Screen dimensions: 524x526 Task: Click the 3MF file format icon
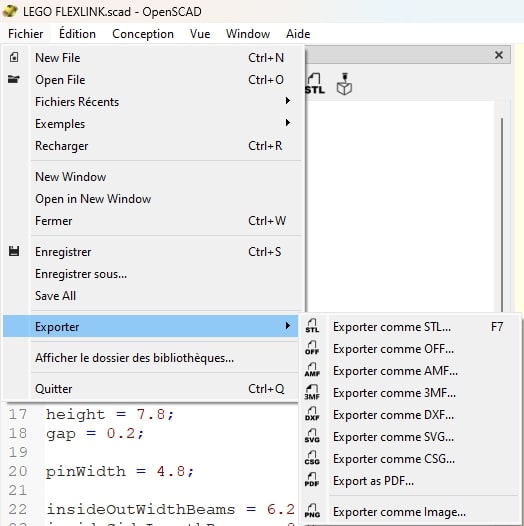pyautogui.click(x=312, y=392)
